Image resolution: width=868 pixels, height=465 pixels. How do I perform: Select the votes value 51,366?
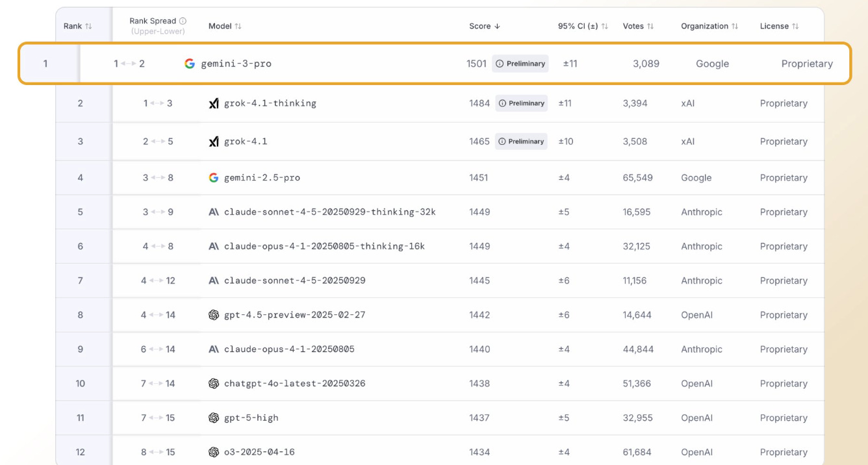click(637, 383)
